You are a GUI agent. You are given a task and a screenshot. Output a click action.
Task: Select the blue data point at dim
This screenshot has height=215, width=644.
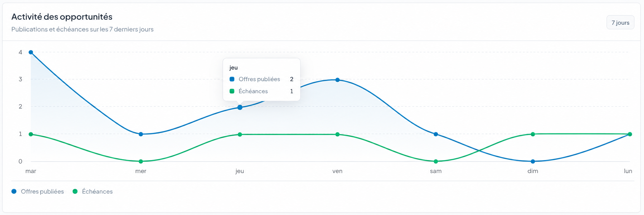coord(533,162)
